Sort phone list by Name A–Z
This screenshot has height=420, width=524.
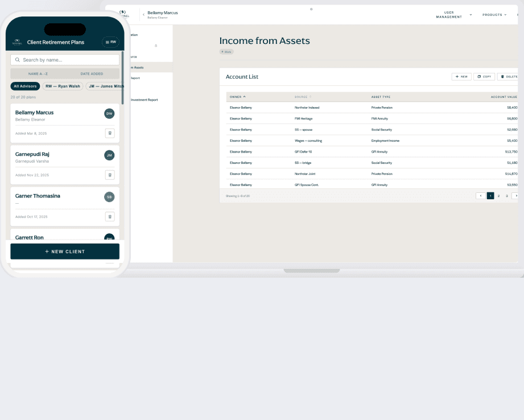pos(38,74)
